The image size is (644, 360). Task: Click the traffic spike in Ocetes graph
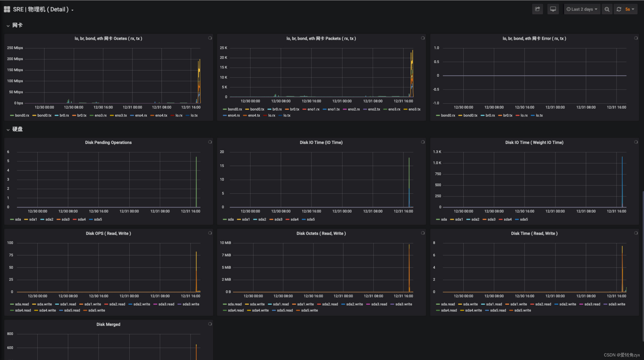click(199, 81)
